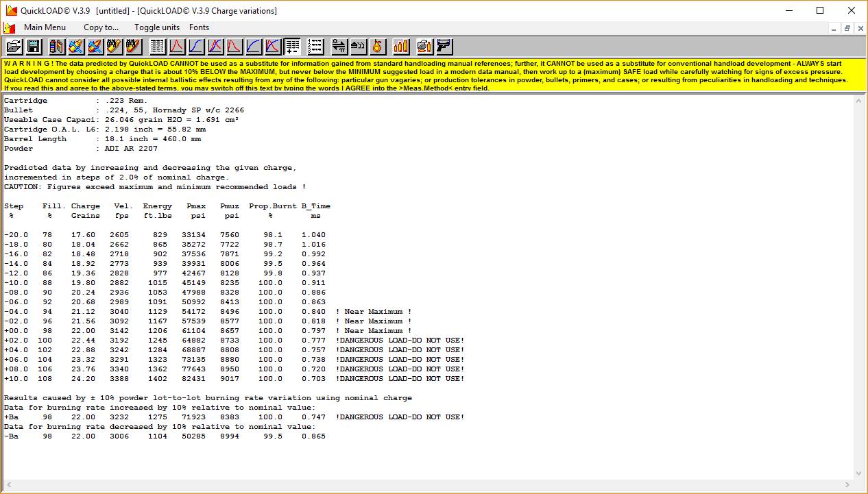The height and width of the screenshot is (494, 868).
Task: Click the 'Energy' column header
Action: (158, 206)
